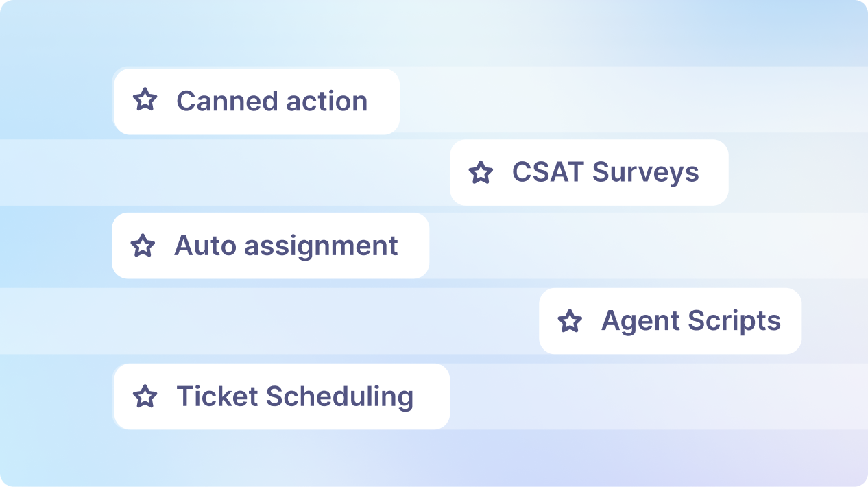Click the Agent Scripts chip's left padding
This screenshot has height=487, width=868.
548,321
